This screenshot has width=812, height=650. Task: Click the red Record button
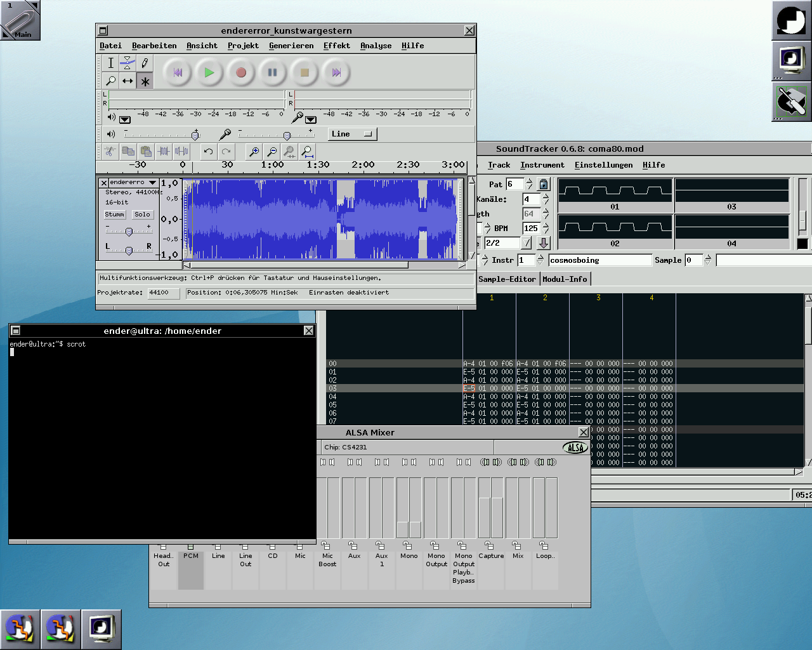(x=240, y=72)
